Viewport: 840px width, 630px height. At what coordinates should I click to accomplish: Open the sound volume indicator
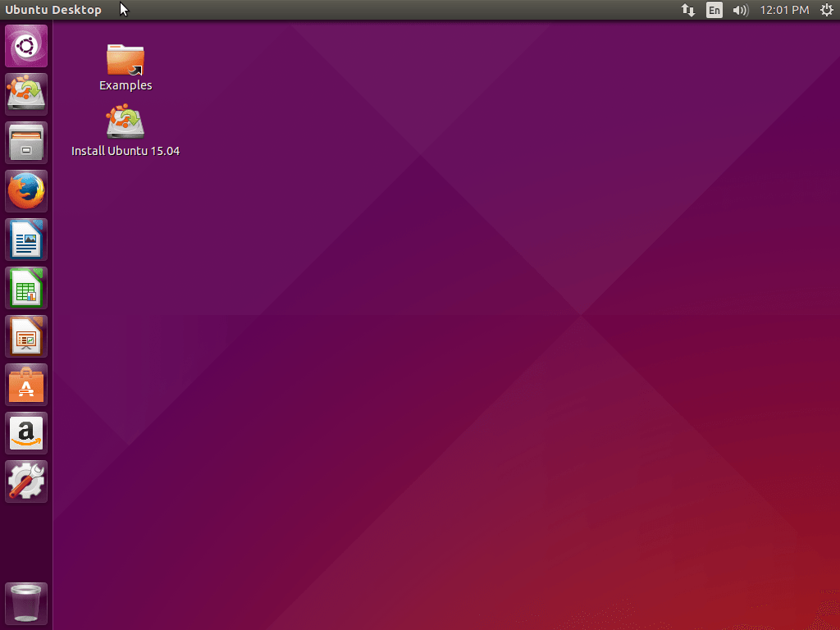(741, 10)
